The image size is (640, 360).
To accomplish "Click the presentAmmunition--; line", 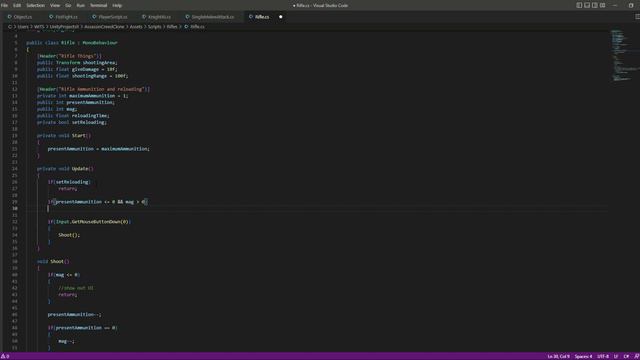I will 74,314.
